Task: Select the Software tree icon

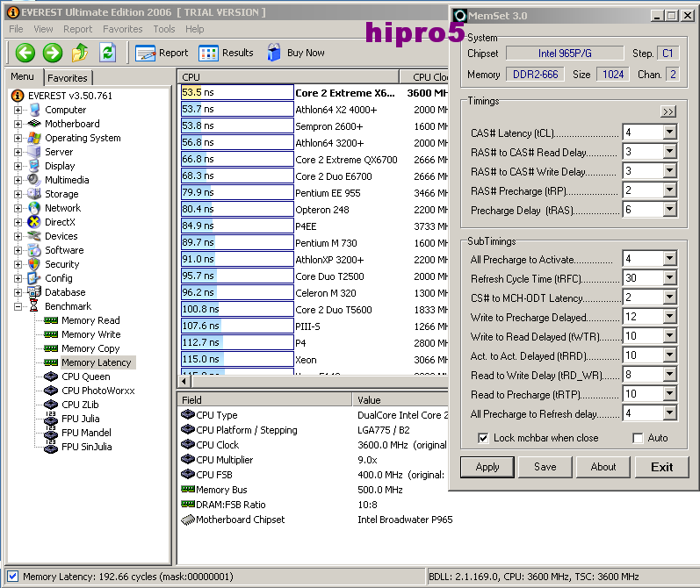Action: click(34, 250)
